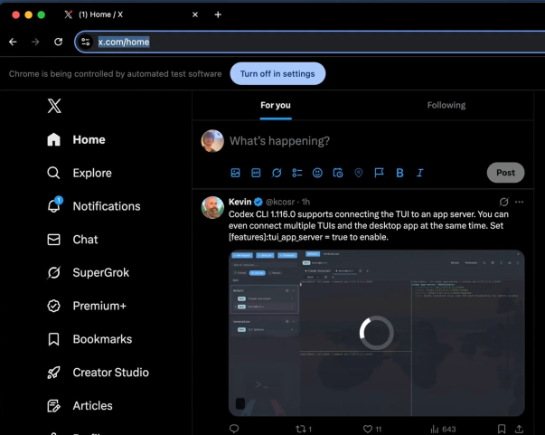Image resolution: width=545 pixels, height=435 pixels.
Task: Open emoji picker in composer
Action: [x=317, y=173]
